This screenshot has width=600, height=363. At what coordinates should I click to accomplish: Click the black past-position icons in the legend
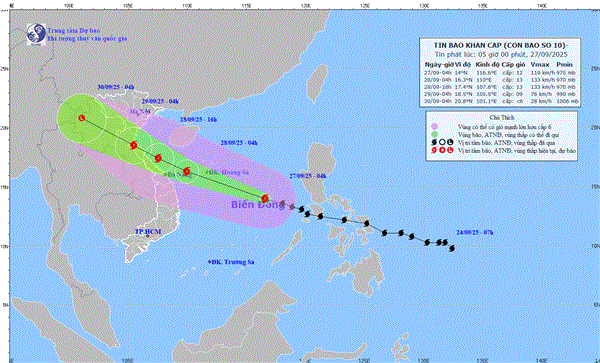(442, 142)
